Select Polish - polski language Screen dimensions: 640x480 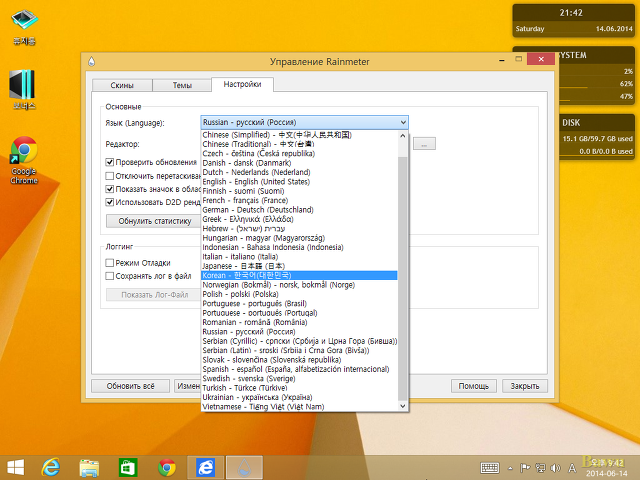[x=299, y=294]
